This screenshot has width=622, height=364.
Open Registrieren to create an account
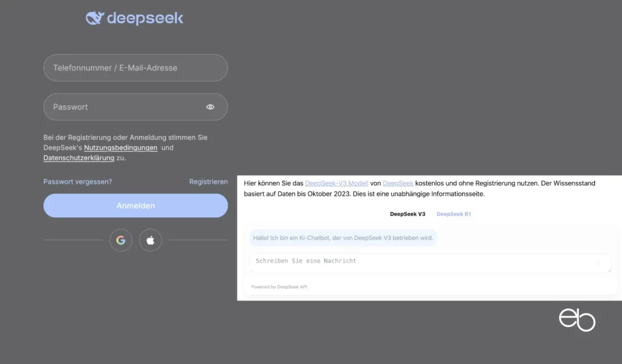[x=208, y=181]
